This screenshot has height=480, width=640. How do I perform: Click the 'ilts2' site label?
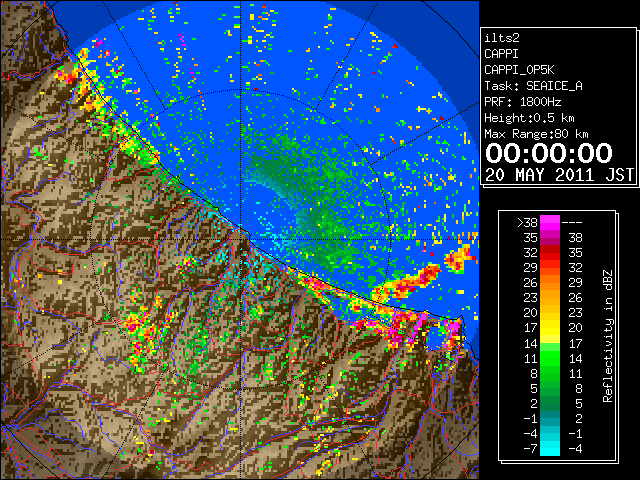pos(502,38)
